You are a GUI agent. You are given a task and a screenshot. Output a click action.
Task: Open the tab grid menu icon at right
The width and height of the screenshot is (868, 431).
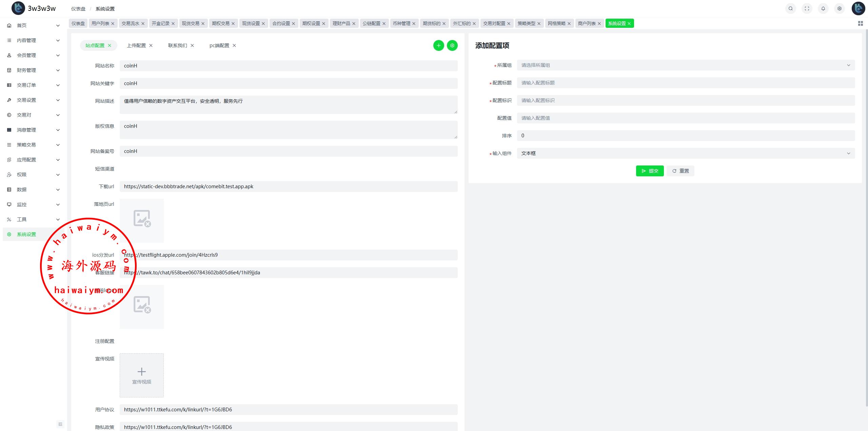860,23
